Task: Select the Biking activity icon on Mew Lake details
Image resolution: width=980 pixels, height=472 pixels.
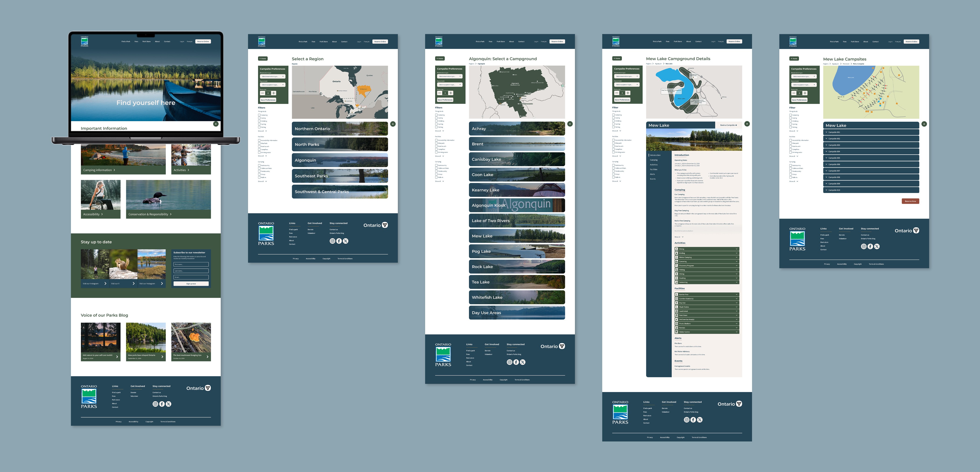Action: pos(676,249)
